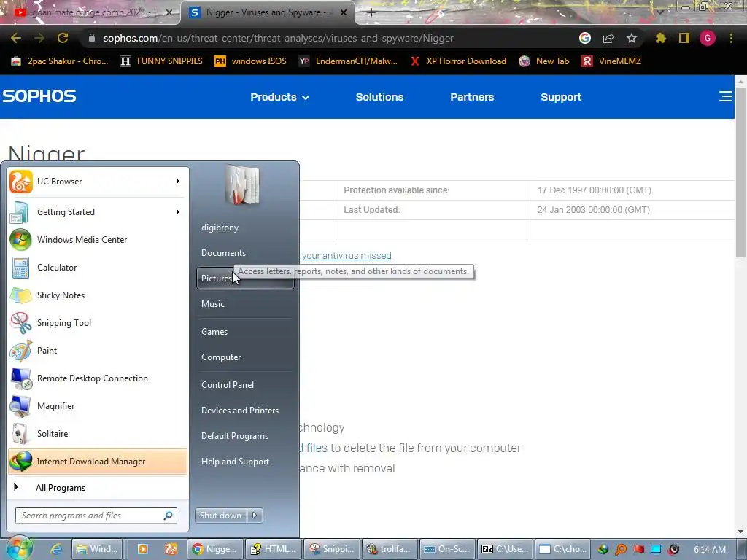Open Windows Media Player taskbar icon
Screen dimensions: 747x560
coord(142,549)
